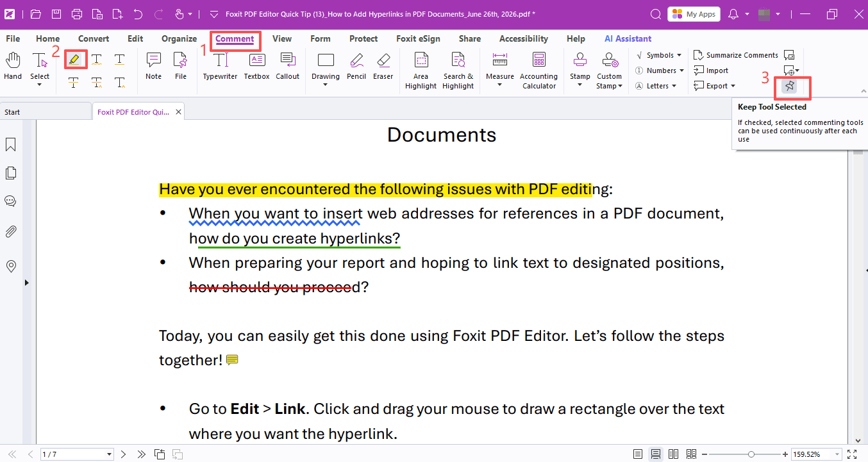
Task: Activate the Area Highlight tool
Action: [x=421, y=70]
